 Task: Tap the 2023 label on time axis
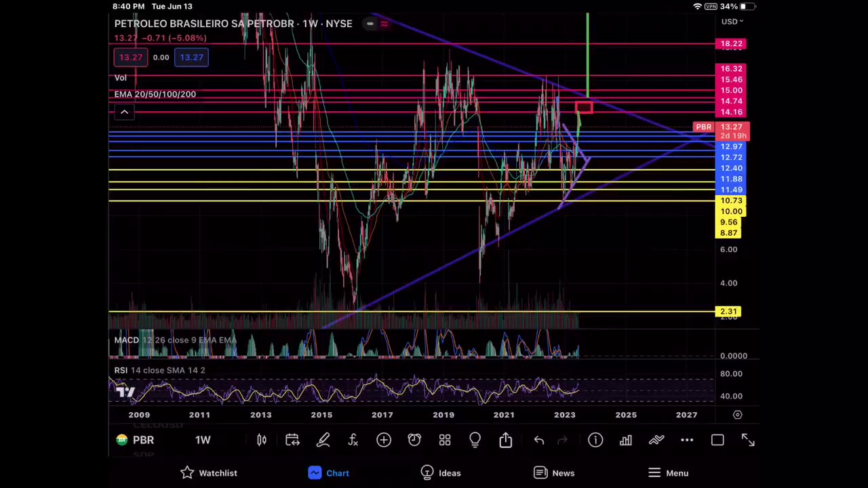[564, 415]
